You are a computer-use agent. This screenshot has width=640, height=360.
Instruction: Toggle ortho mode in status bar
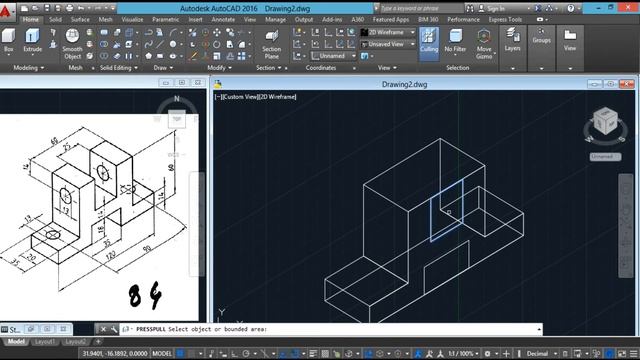pos(235,353)
